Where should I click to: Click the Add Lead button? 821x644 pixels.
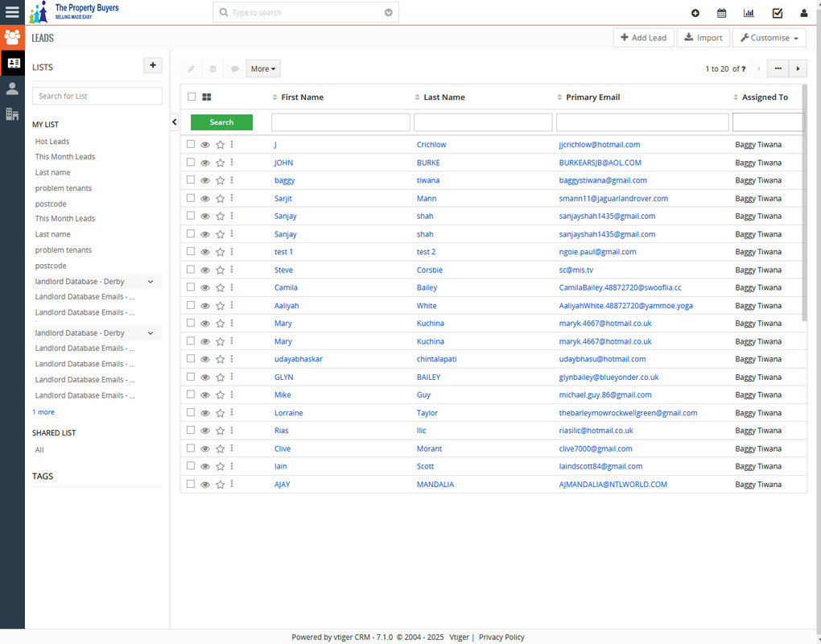tap(643, 38)
